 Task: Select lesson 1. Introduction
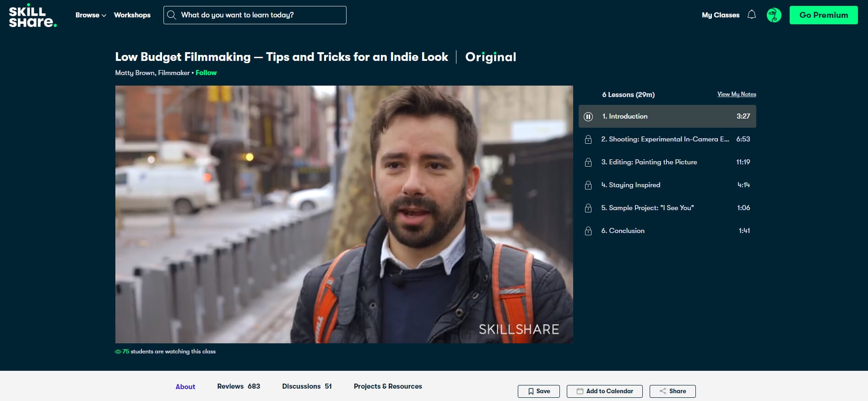(667, 116)
